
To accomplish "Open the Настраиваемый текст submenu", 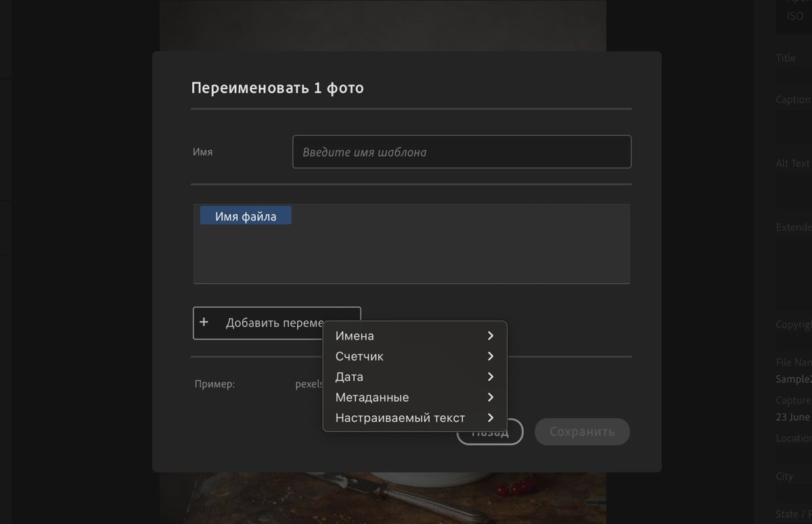I will click(x=415, y=418).
